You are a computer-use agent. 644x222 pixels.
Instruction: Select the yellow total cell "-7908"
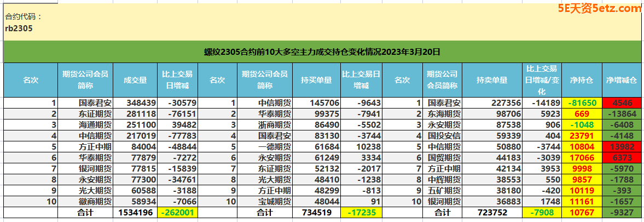click(542, 213)
